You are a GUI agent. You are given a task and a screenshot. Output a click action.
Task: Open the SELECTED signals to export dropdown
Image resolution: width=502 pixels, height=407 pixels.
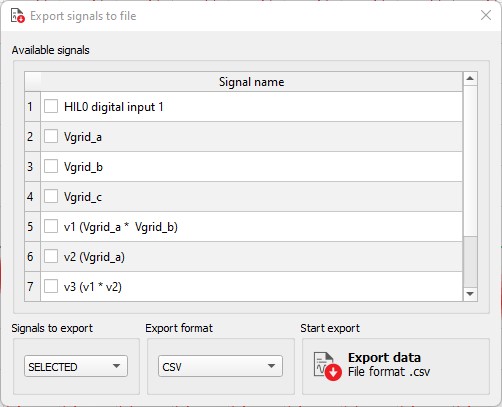point(76,366)
